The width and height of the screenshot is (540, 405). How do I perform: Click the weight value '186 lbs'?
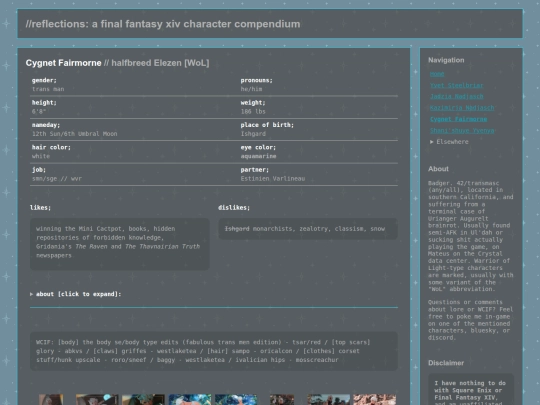tap(253, 112)
